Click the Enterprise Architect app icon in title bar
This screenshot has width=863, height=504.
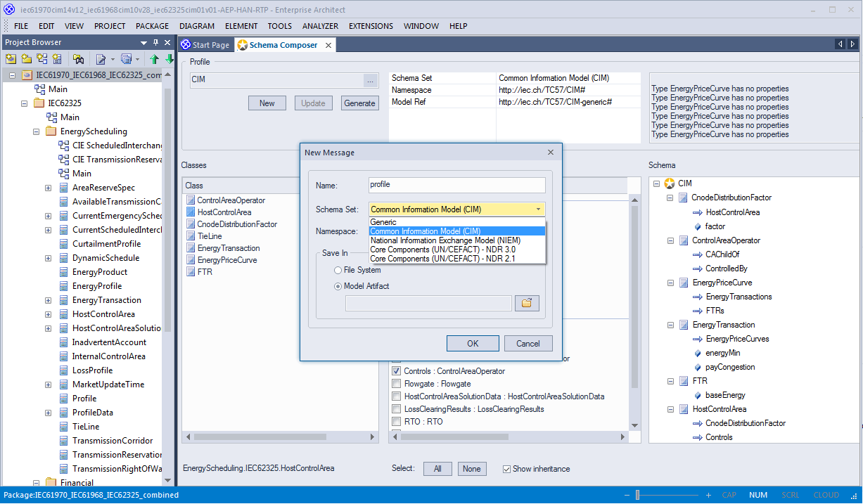(8, 9)
